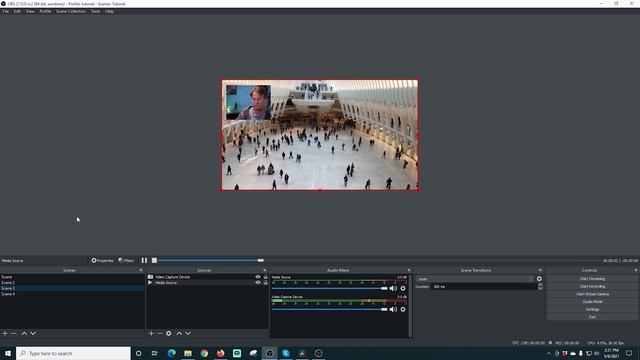This screenshot has width=640, height=360.
Task: Open Task View on the taskbar
Action: click(x=155, y=353)
